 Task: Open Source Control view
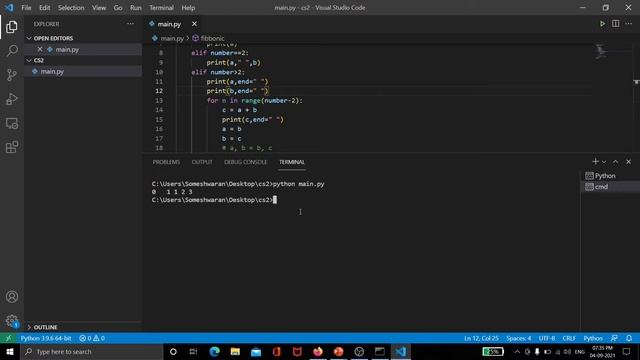tap(12, 75)
